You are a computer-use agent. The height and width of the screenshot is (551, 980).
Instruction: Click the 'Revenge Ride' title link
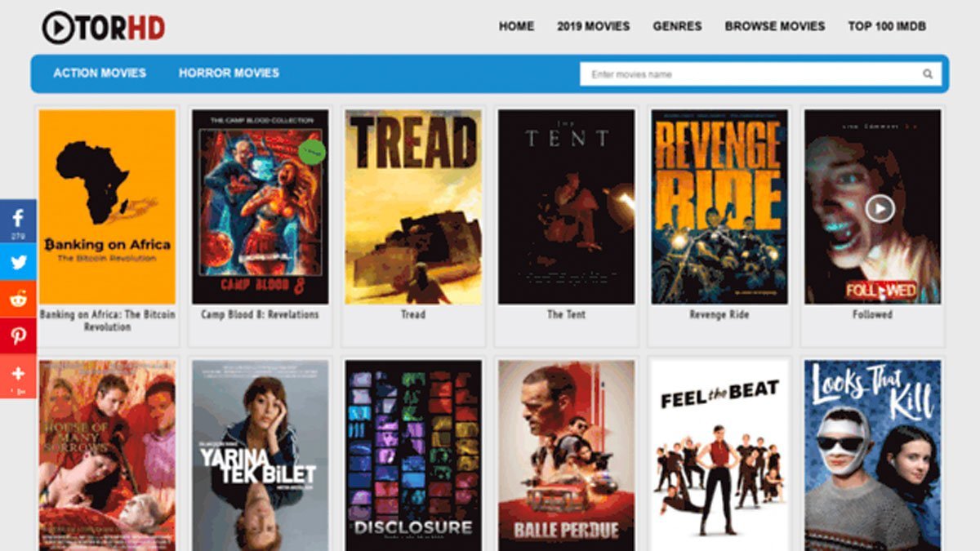tap(719, 314)
